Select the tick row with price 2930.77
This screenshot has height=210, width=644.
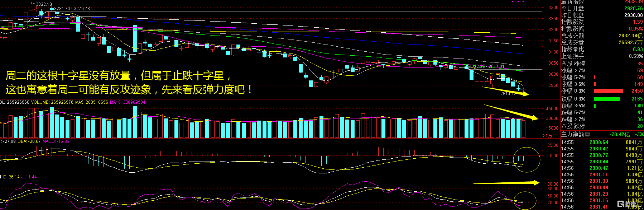pyautogui.click(x=602, y=155)
